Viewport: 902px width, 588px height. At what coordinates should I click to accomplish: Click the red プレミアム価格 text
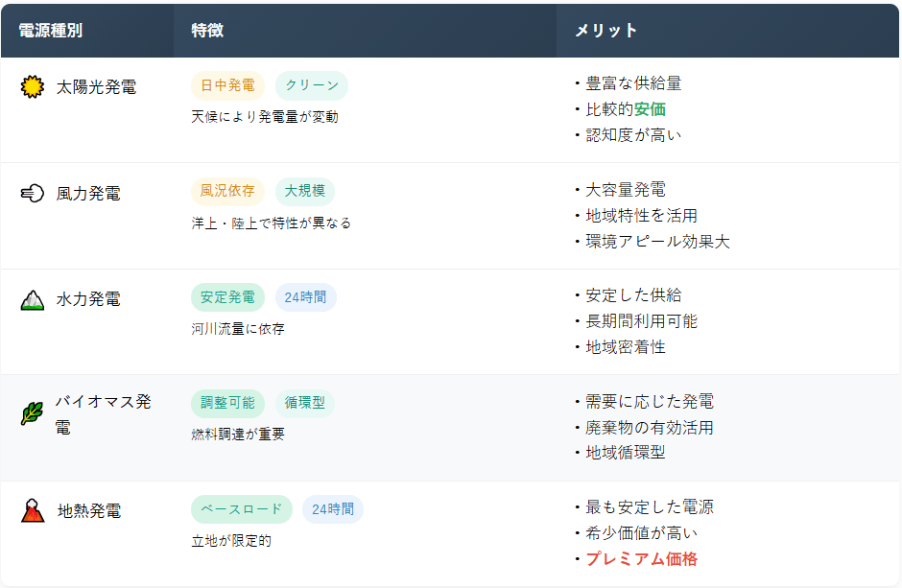pos(641,559)
